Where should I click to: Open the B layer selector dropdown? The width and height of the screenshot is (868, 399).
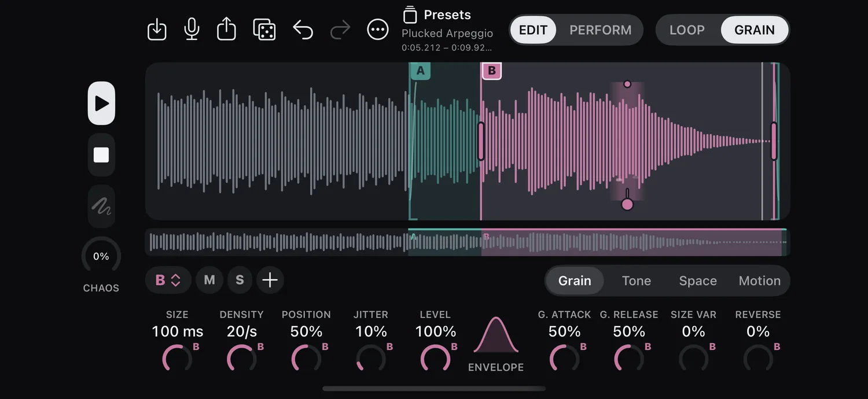(168, 280)
